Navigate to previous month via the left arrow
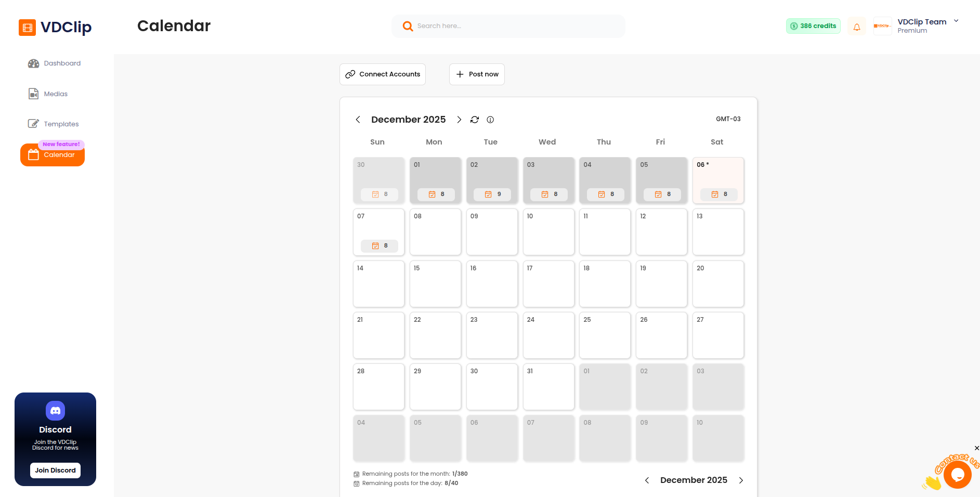 (358, 120)
